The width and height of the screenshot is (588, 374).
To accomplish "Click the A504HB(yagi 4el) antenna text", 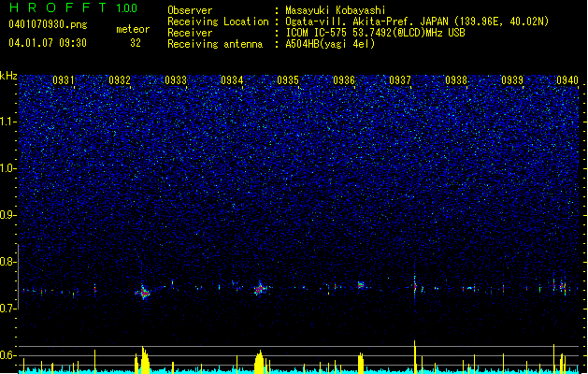I will point(330,44).
